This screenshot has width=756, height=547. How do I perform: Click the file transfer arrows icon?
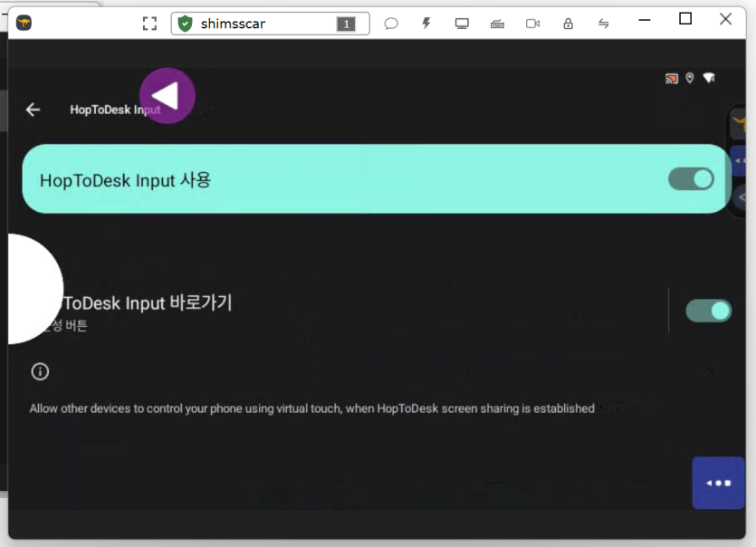tap(604, 24)
